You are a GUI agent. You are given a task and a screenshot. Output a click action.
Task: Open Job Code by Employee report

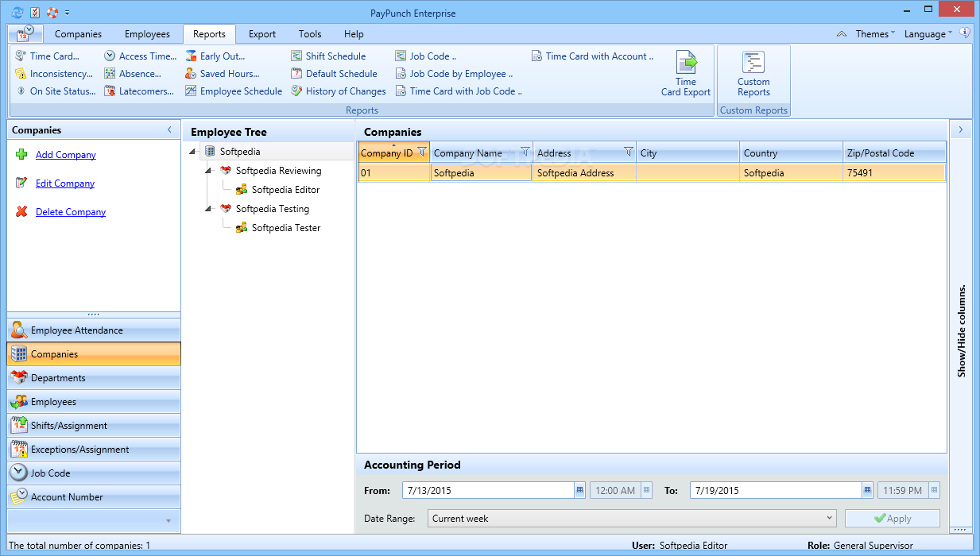point(454,74)
